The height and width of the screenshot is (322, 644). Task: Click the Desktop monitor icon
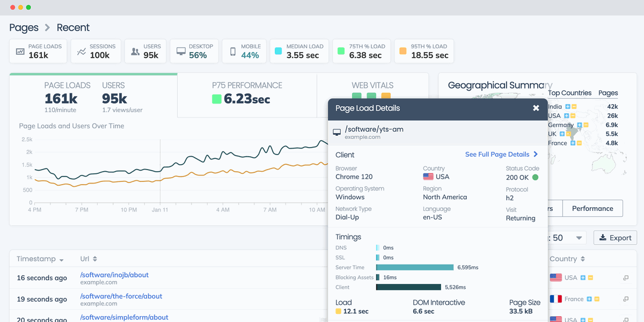click(x=181, y=52)
